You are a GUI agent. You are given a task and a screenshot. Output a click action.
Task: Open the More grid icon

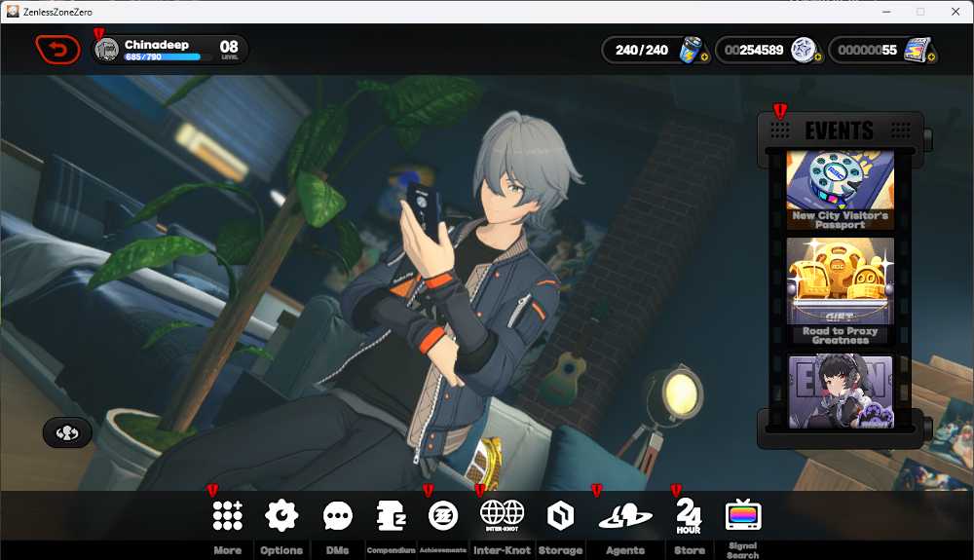pos(227,515)
